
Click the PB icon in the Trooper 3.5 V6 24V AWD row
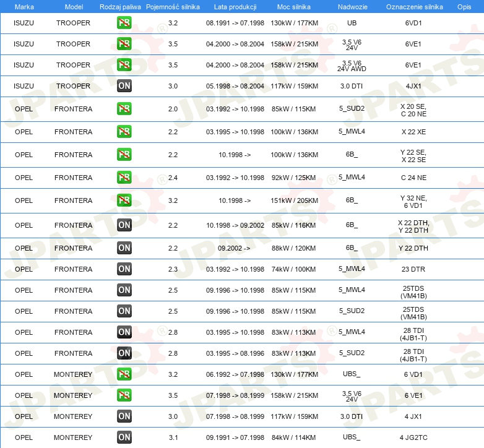(124, 65)
